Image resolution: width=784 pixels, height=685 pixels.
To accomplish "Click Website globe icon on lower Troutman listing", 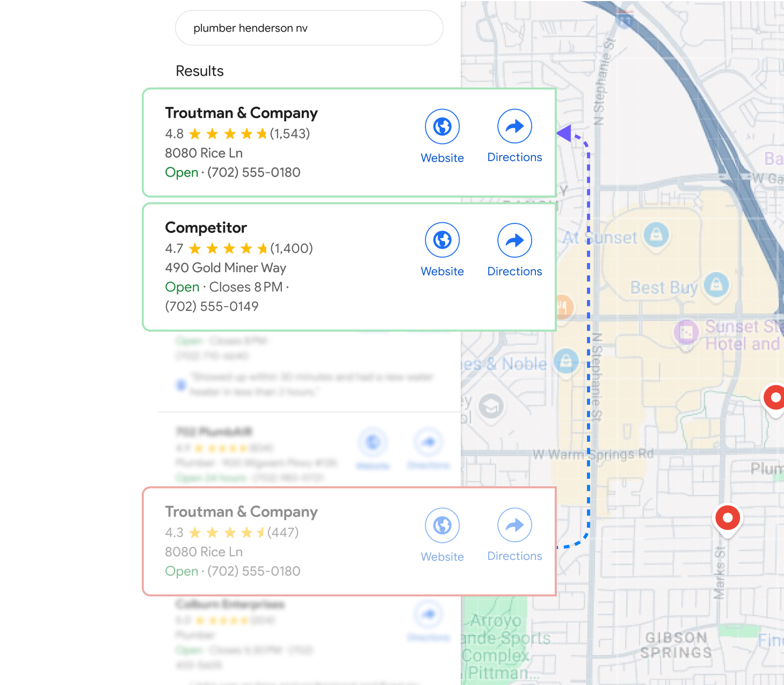I will [x=442, y=525].
